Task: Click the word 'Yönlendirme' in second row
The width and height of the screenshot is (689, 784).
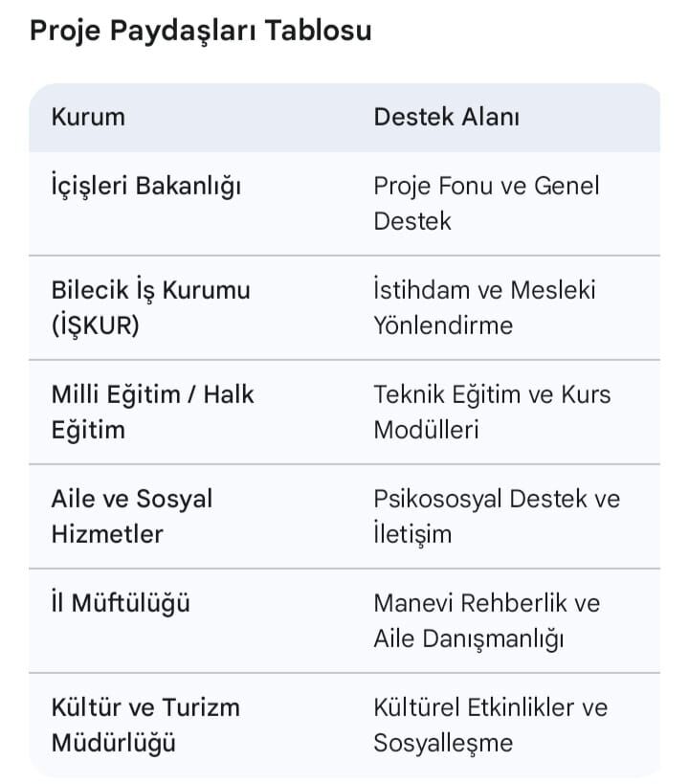Action: [x=443, y=325]
